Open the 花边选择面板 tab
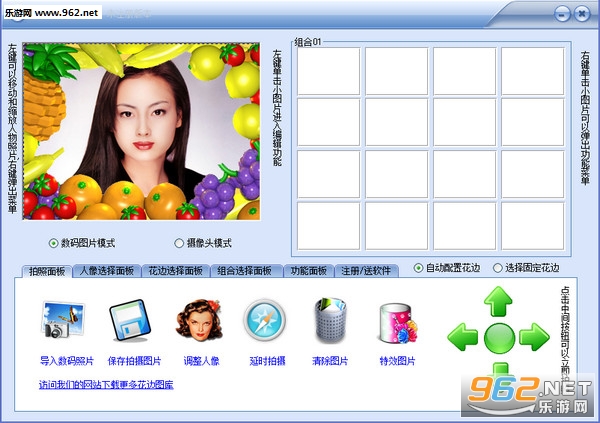The width and height of the screenshot is (600, 423). pos(176,271)
